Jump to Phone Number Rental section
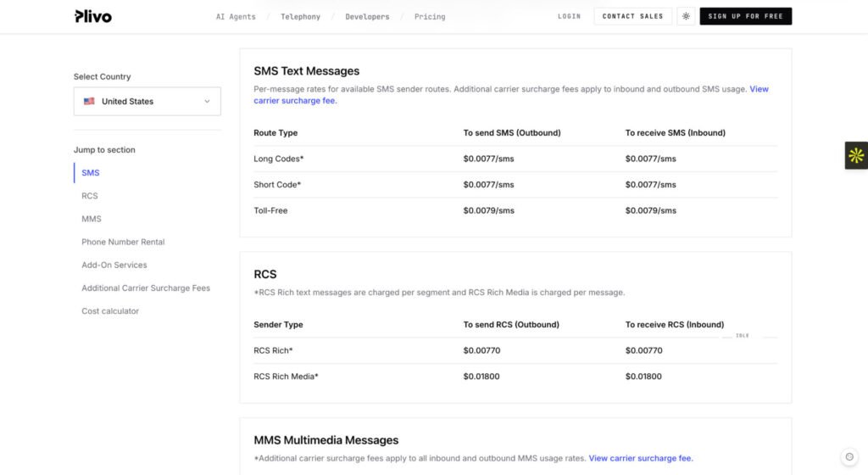Viewport: 868px width, 475px height. tap(123, 242)
